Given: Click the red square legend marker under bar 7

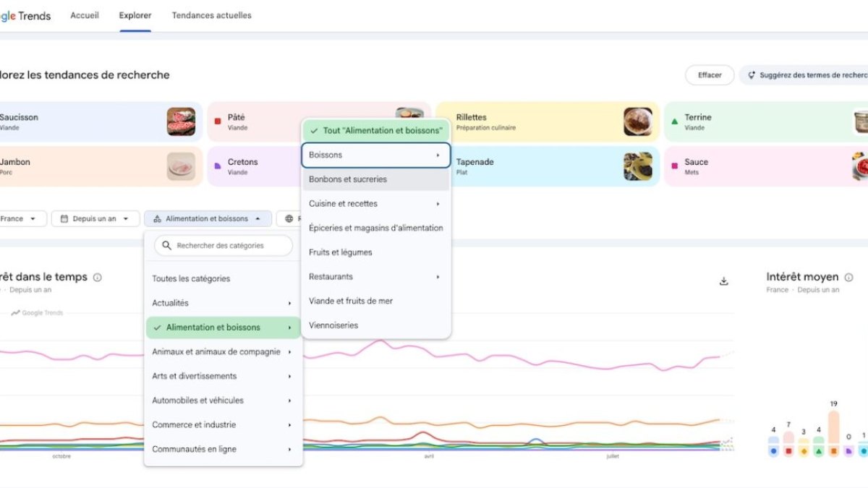Looking at the screenshot, I should click(788, 451).
